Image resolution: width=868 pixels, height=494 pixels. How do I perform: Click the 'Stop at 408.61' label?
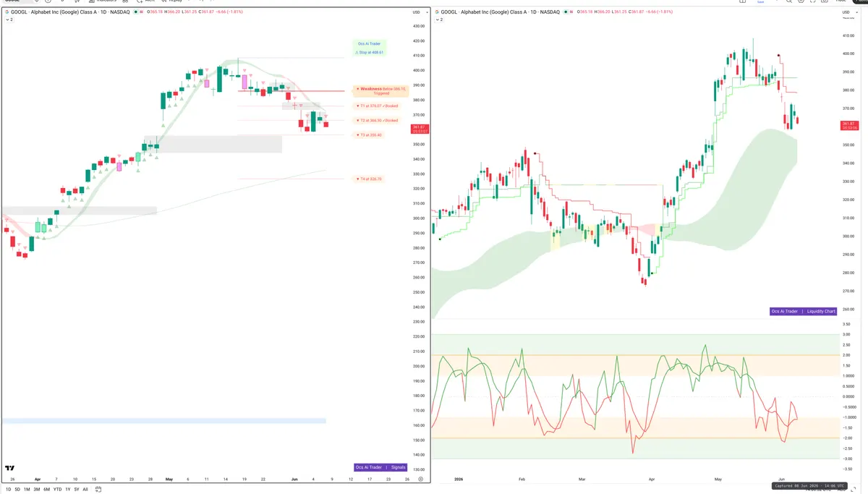pyautogui.click(x=370, y=53)
